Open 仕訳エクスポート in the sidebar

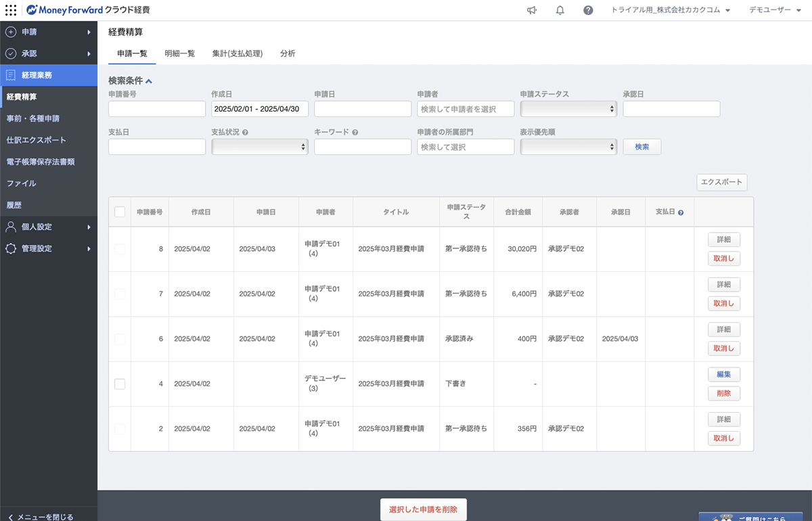pyautogui.click(x=49, y=140)
